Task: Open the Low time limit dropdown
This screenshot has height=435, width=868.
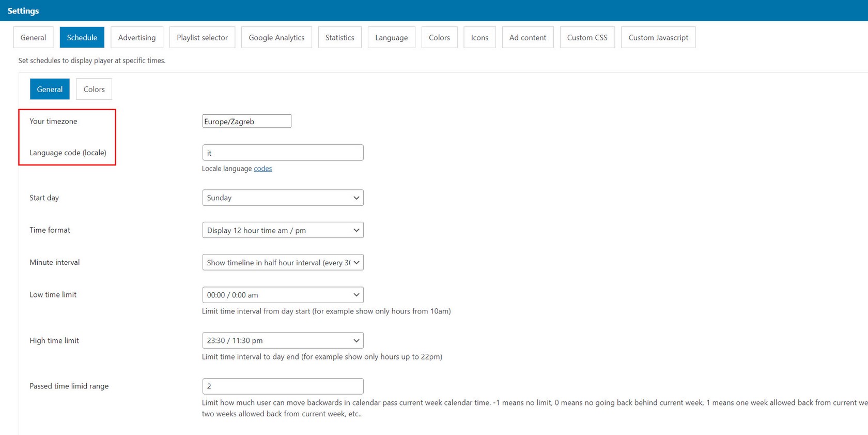Action: click(x=283, y=295)
